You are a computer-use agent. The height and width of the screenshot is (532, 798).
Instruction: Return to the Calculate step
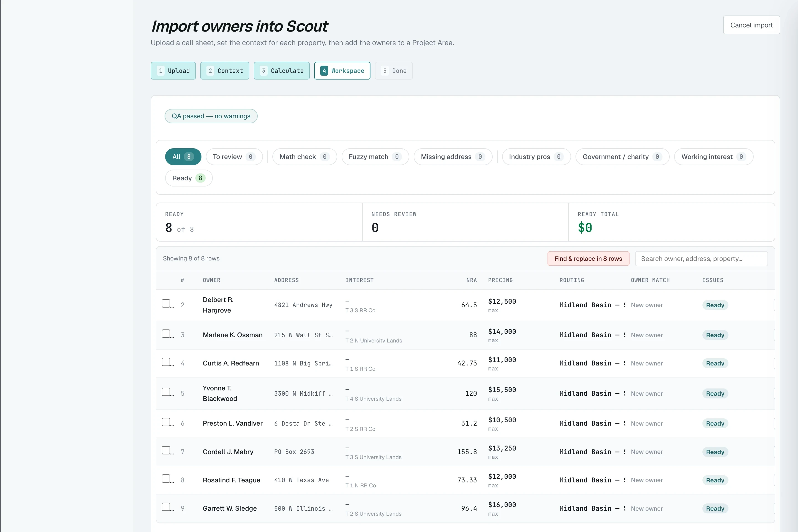(282, 71)
